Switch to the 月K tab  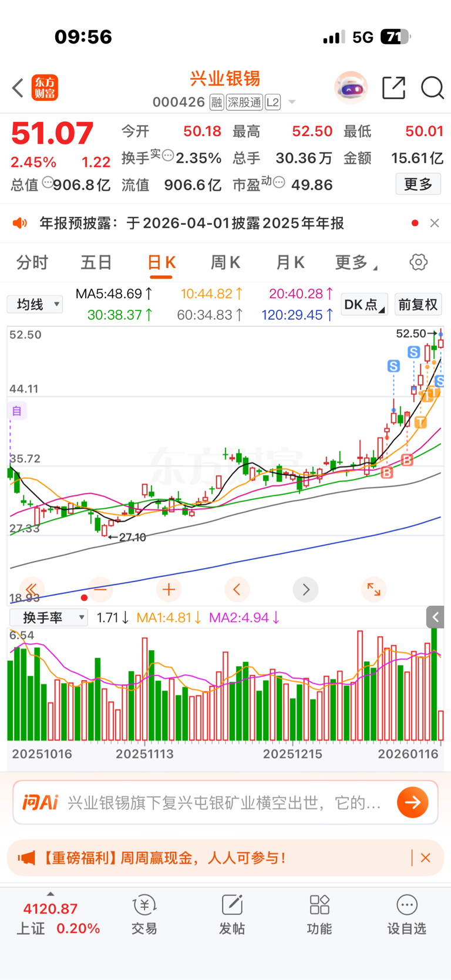[290, 262]
